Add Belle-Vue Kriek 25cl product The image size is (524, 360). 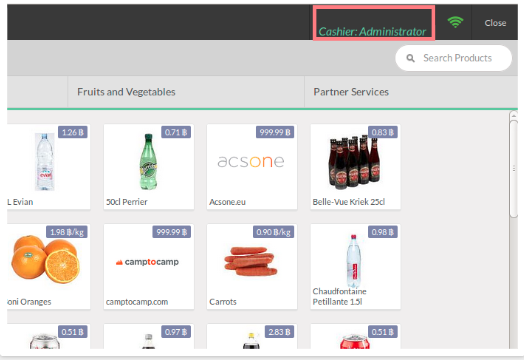(356, 167)
